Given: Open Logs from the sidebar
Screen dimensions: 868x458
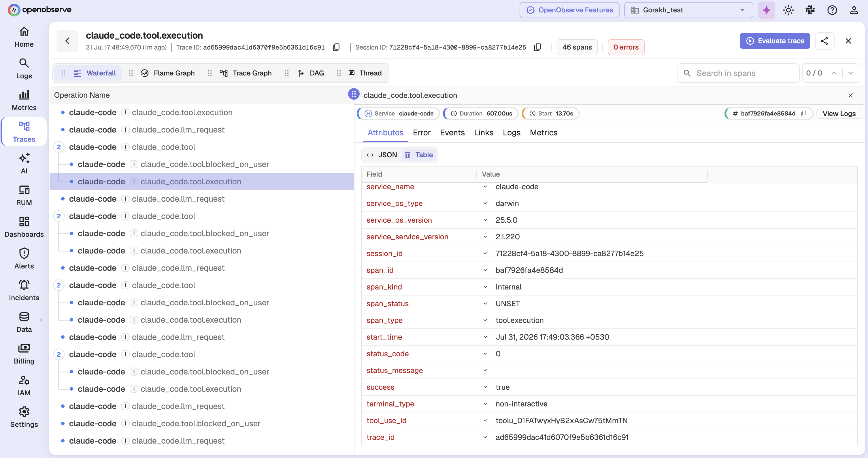Looking at the screenshot, I should tap(24, 69).
